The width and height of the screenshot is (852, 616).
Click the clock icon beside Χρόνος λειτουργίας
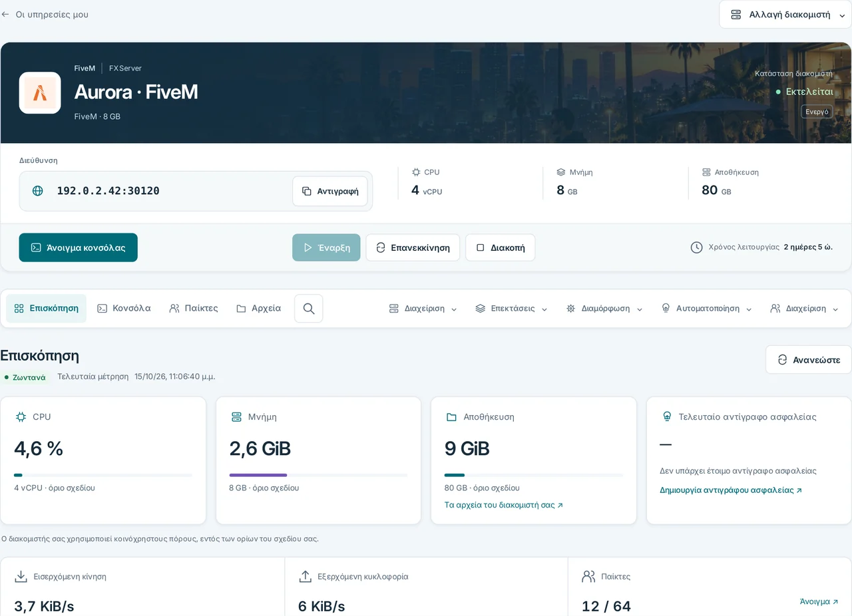point(697,247)
